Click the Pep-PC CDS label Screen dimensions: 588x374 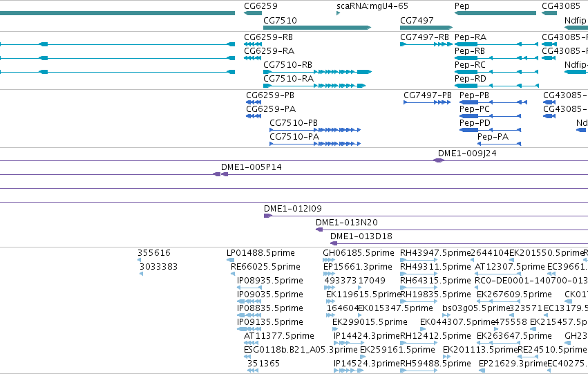pos(475,109)
